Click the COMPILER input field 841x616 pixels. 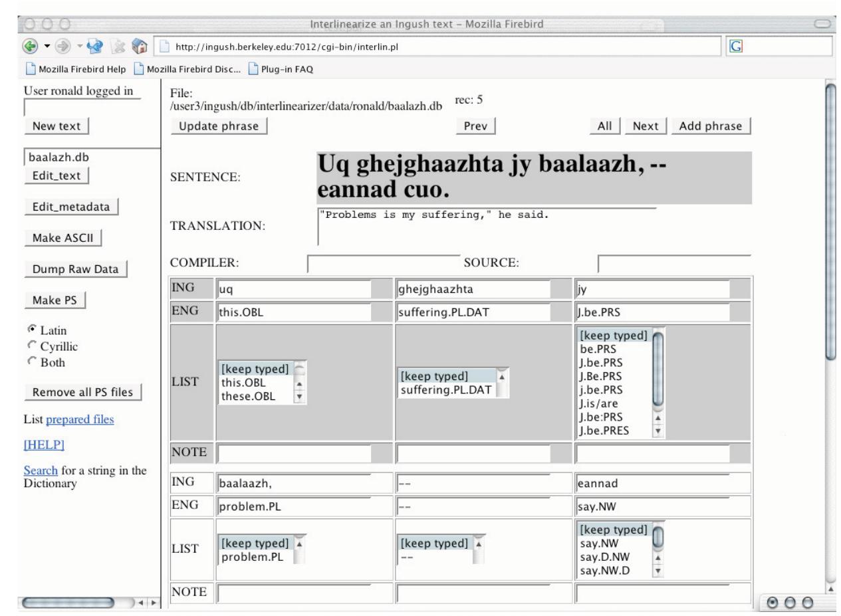[384, 263]
